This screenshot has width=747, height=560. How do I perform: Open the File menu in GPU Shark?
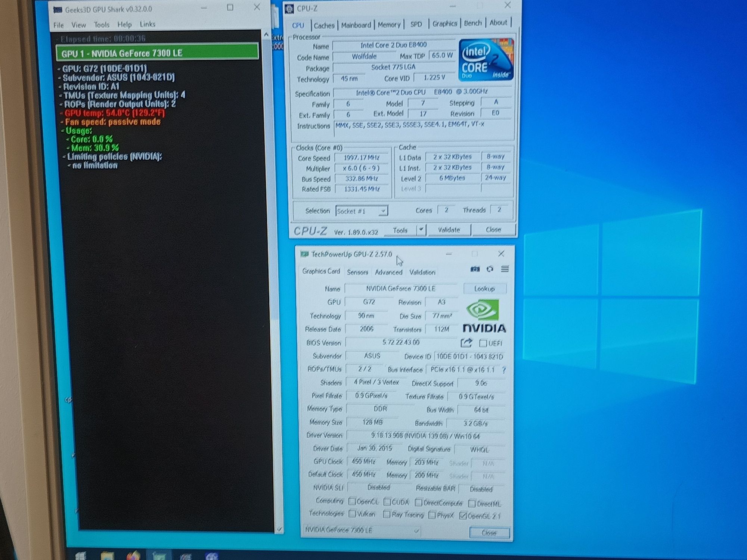pyautogui.click(x=59, y=25)
